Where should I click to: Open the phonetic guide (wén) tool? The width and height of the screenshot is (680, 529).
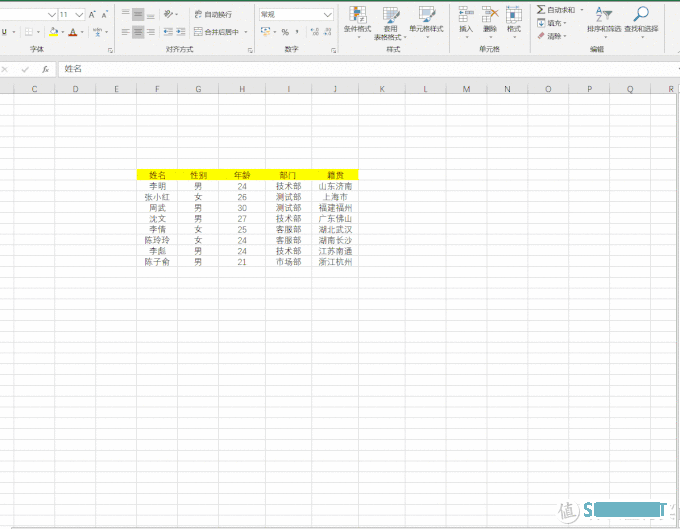pos(97,32)
